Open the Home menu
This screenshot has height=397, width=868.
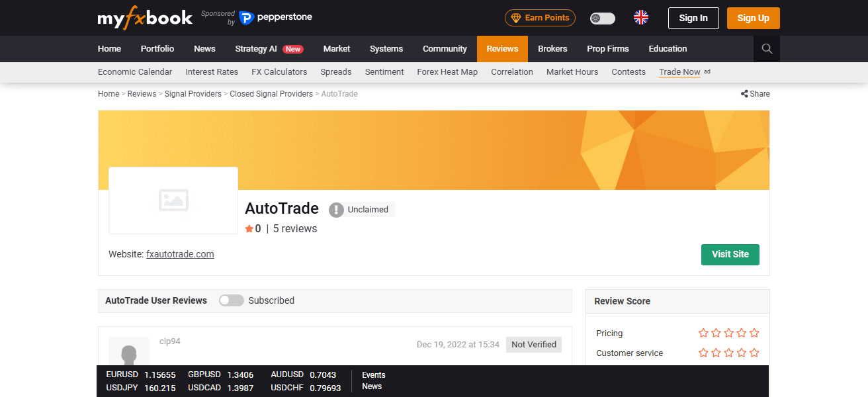click(109, 49)
